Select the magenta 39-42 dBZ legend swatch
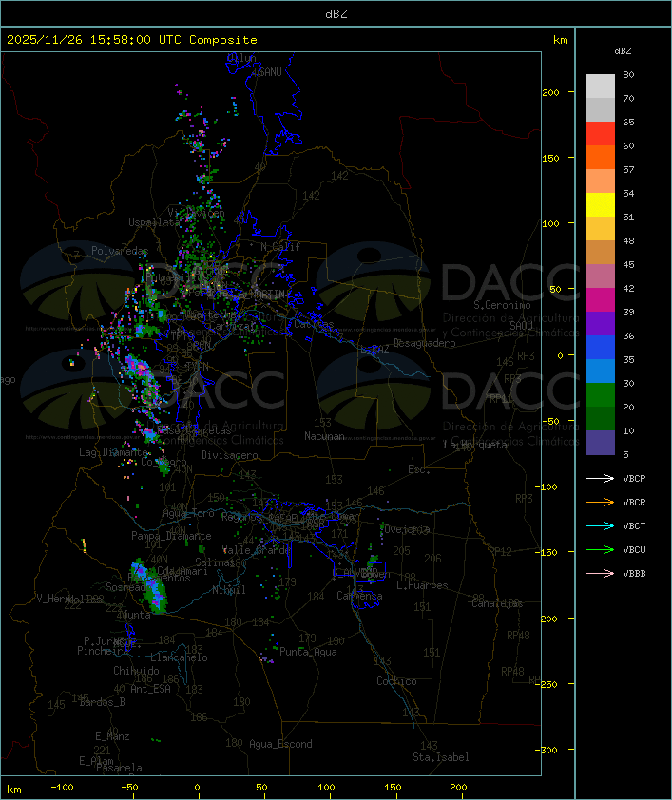Image resolution: width=672 pixels, height=800 pixels. [600, 300]
